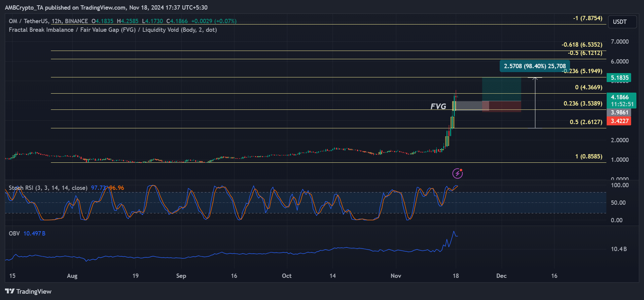The height and width of the screenshot is (300, 644).
Task: Click the 3.4227 red stop price label
Action: pyautogui.click(x=619, y=121)
